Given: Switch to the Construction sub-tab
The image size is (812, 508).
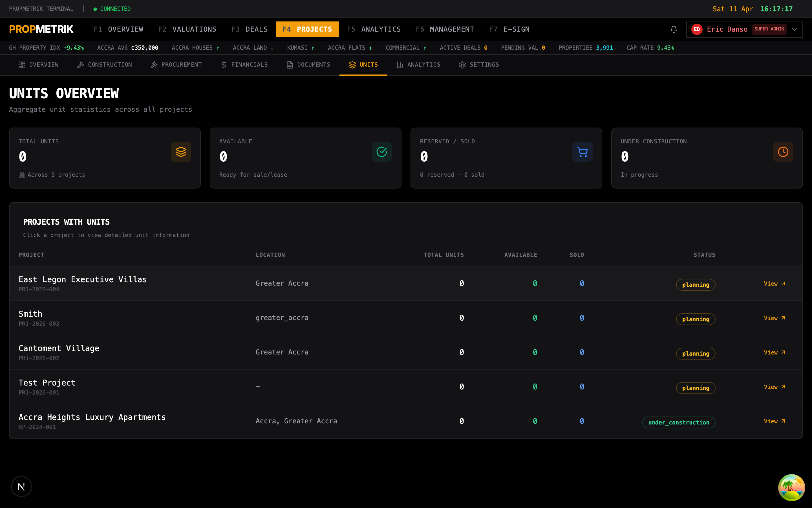Looking at the screenshot, I should click(104, 65).
